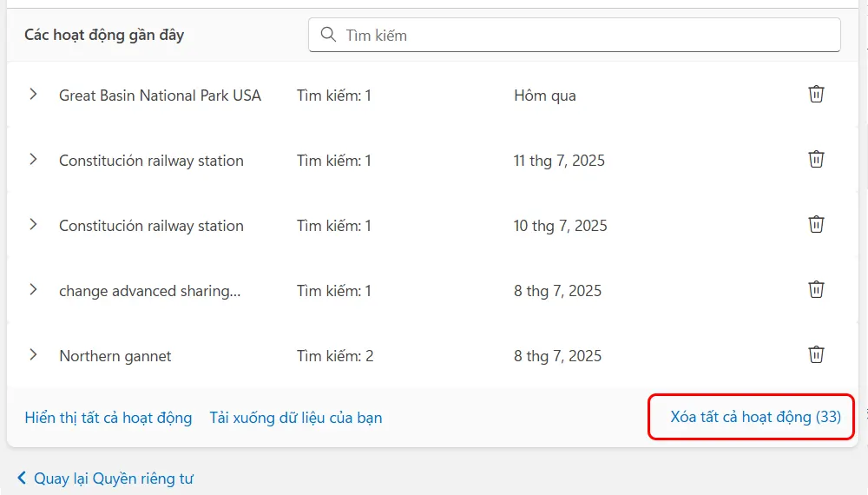Expand the Constitución row from 10 thg 7
This screenshot has width=868, height=495.
tap(33, 225)
